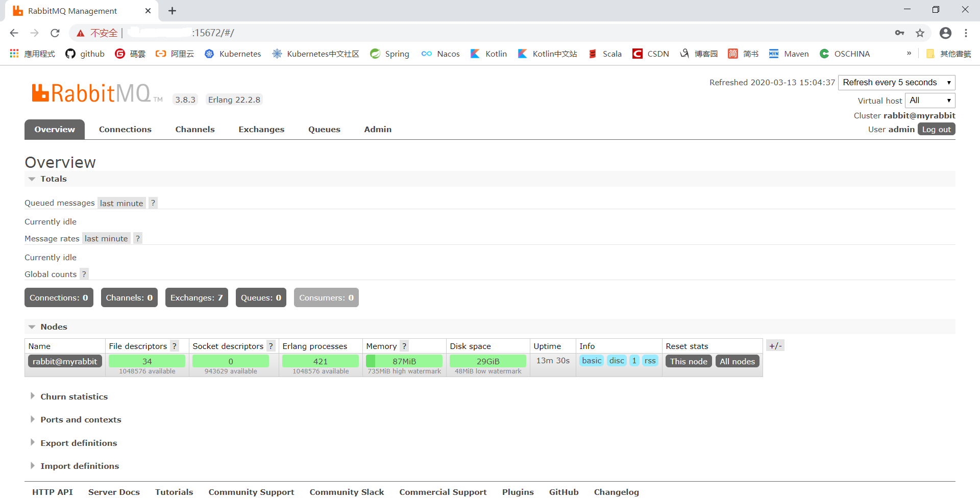Open the CSDN bookmark

tap(651, 54)
